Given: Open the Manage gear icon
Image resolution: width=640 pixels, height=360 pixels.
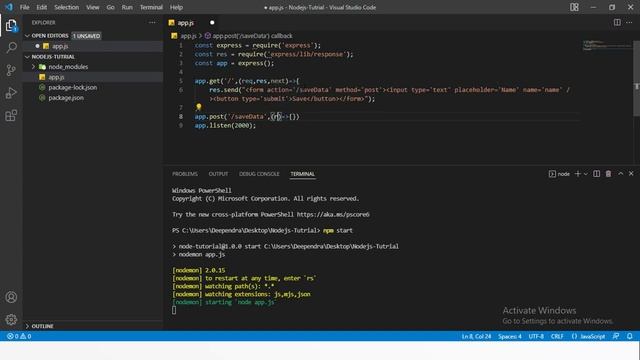Looking at the screenshot, I should coord(11,319).
